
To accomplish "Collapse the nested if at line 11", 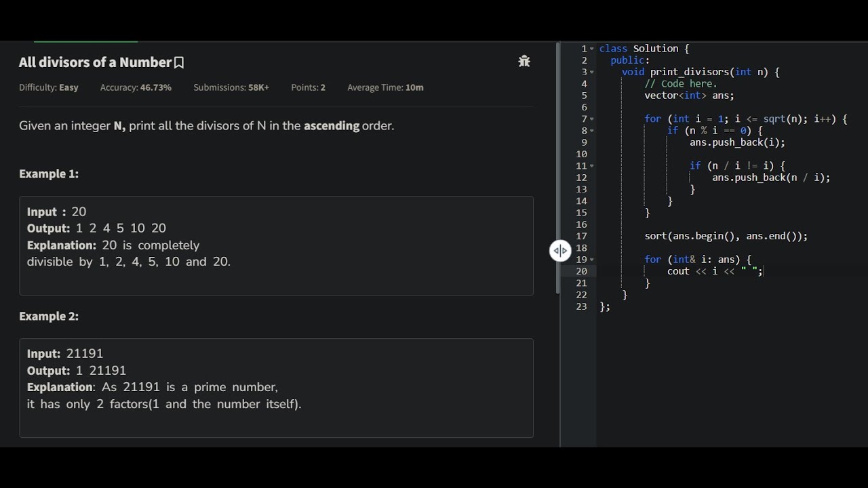I will [592, 166].
